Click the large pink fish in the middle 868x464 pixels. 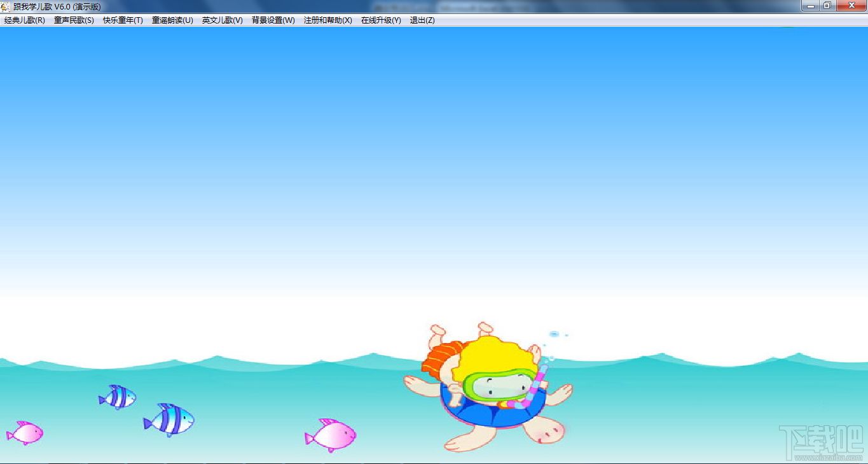tap(330, 435)
